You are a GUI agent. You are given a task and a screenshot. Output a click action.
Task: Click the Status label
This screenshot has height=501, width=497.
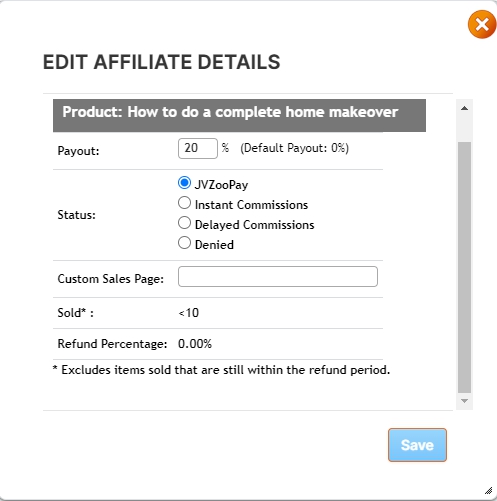(76, 215)
